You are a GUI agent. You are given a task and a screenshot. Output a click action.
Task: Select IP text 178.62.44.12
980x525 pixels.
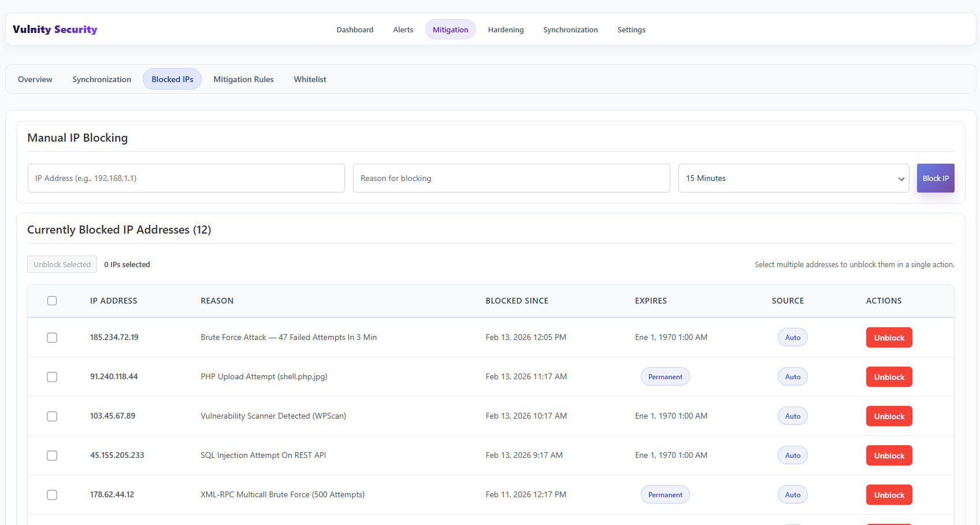pos(112,494)
